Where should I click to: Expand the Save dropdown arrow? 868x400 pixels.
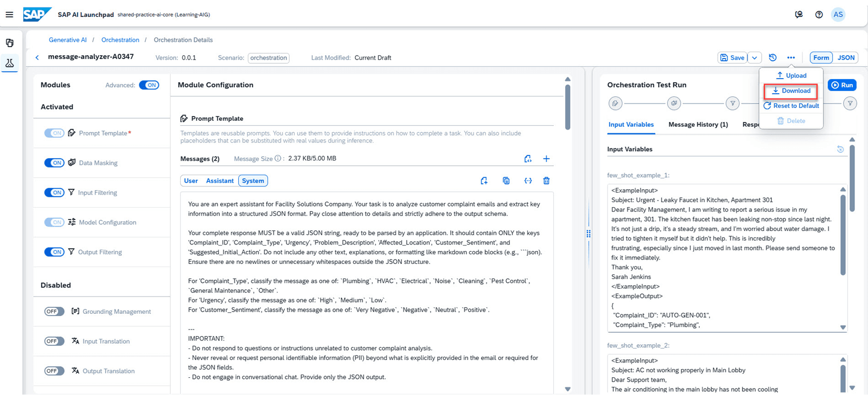tap(755, 57)
